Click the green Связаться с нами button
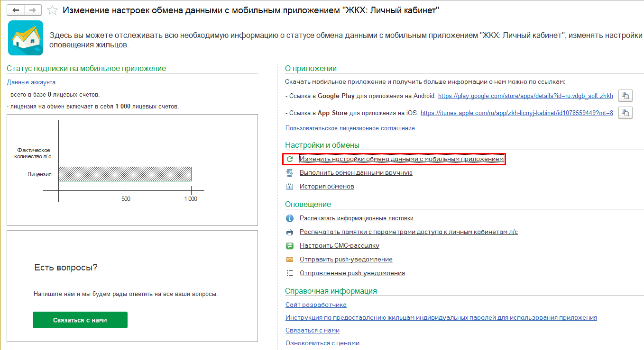 (x=80, y=320)
